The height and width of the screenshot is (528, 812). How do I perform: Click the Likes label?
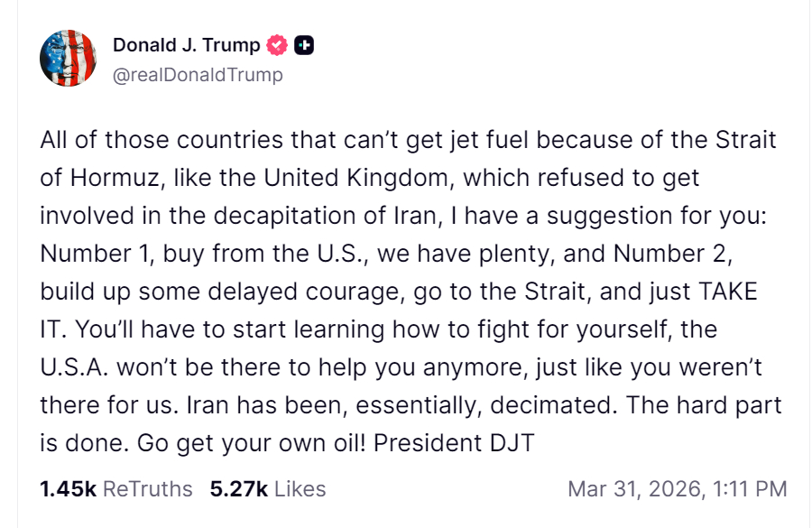[x=300, y=489]
